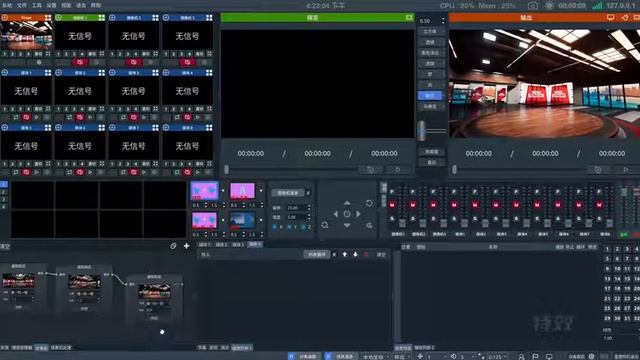Click the person icon in the status bar

521,357
